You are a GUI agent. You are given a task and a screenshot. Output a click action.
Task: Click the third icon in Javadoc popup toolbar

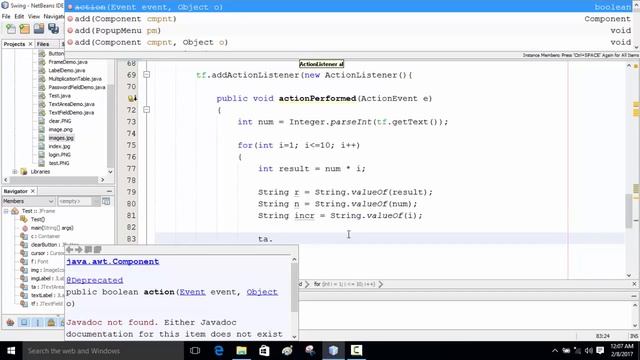[88, 249]
